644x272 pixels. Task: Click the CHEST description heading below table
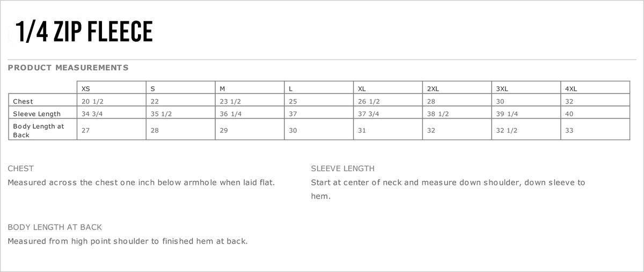coord(21,168)
